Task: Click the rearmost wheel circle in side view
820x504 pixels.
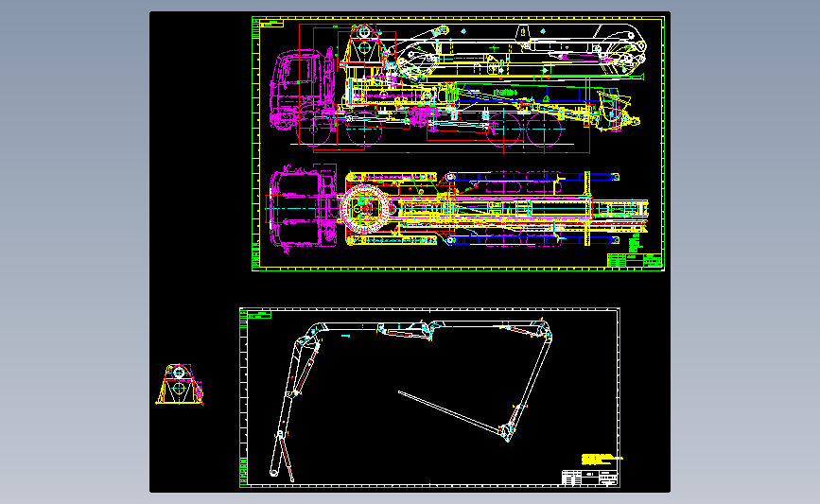Action: [545, 129]
